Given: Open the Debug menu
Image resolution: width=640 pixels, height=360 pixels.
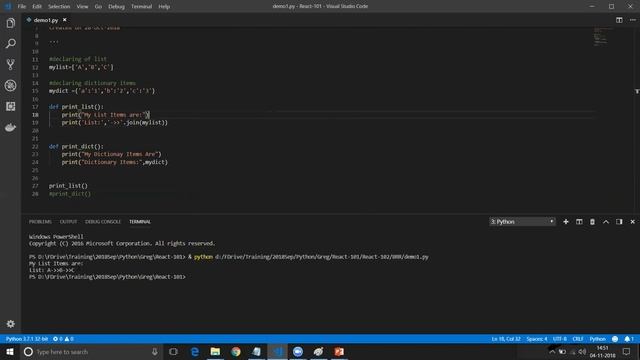Looking at the screenshot, I should [x=116, y=7].
